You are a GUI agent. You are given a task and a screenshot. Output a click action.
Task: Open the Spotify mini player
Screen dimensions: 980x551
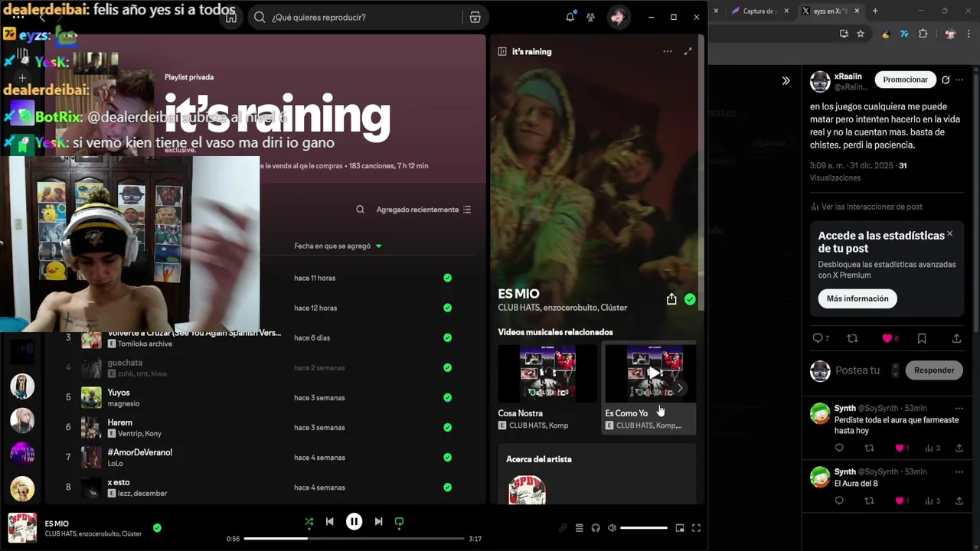[x=679, y=528]
